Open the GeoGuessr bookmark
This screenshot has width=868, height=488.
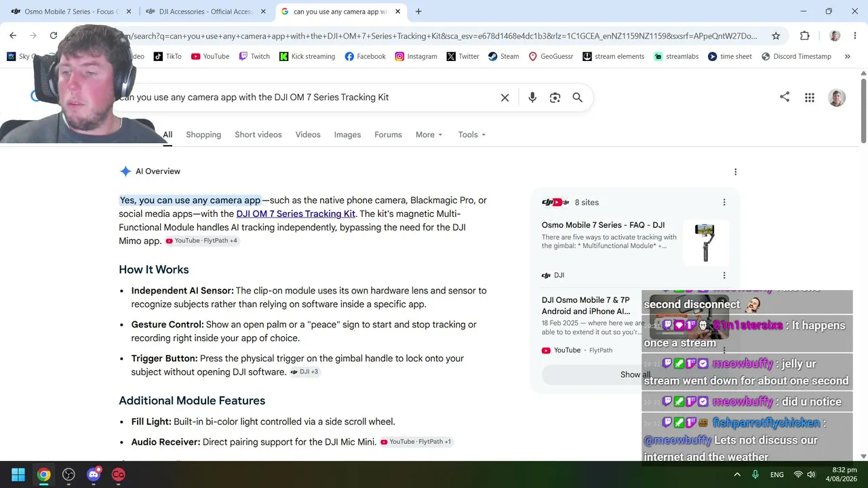551,56
